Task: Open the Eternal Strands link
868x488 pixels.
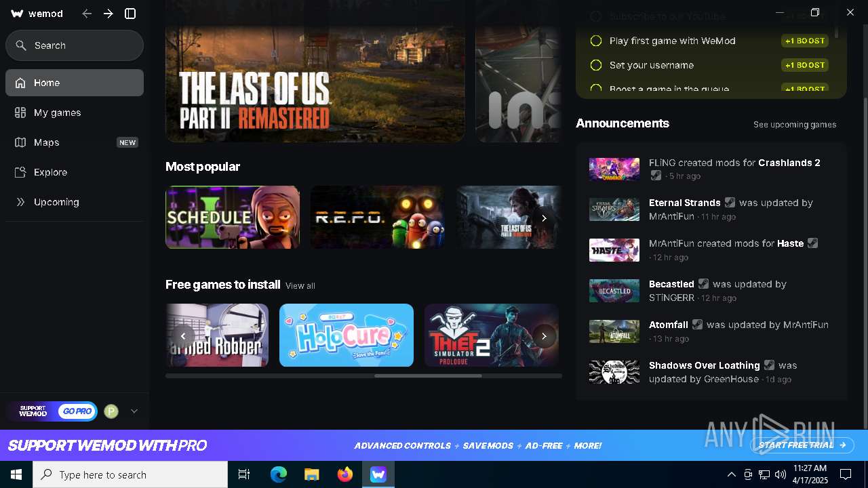Action: click(x=685, y=203)
